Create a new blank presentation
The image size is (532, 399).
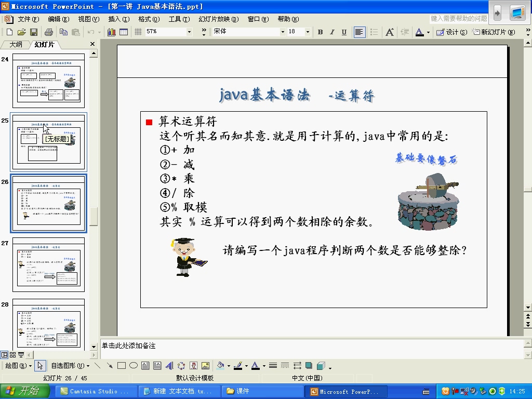pos(9,32)
